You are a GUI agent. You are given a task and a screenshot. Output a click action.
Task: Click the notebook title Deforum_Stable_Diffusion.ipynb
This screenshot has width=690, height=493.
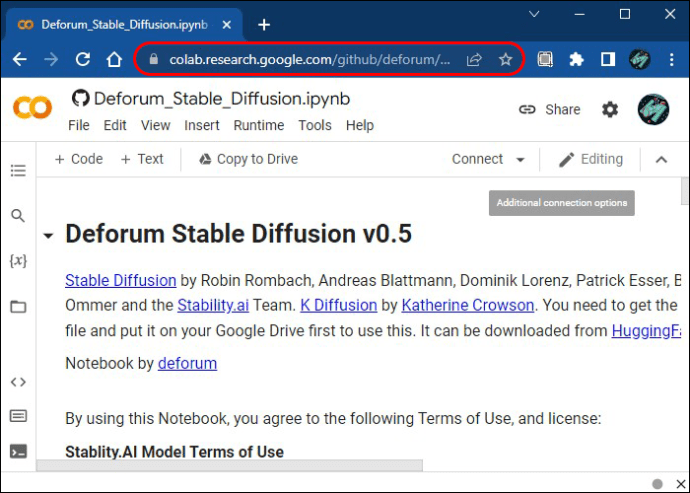[x=222, y=99]
